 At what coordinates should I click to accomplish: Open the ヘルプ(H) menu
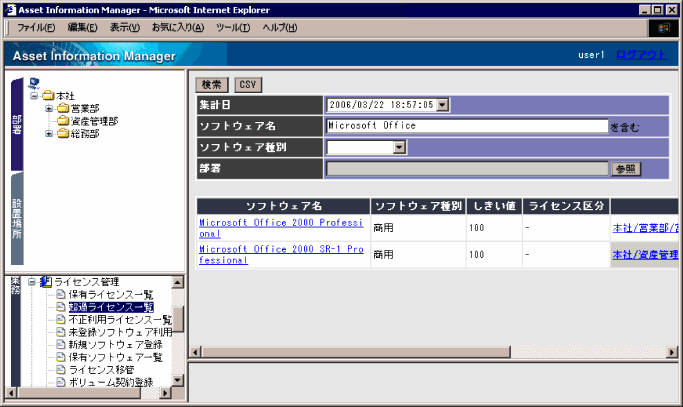point(280,27)
